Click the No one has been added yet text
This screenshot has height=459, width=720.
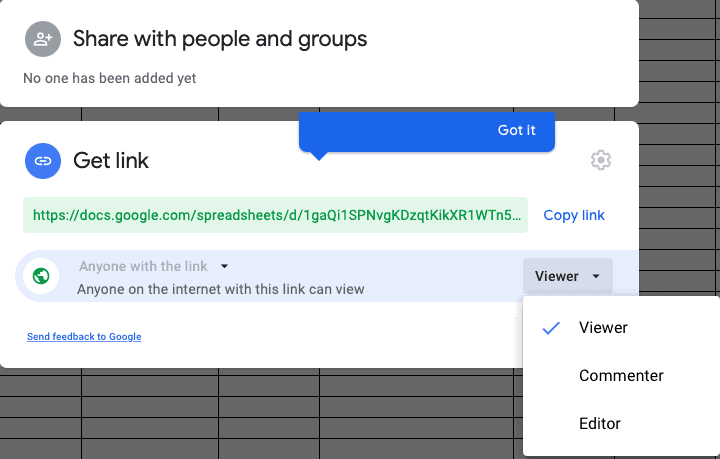click(x=110, y=78)
